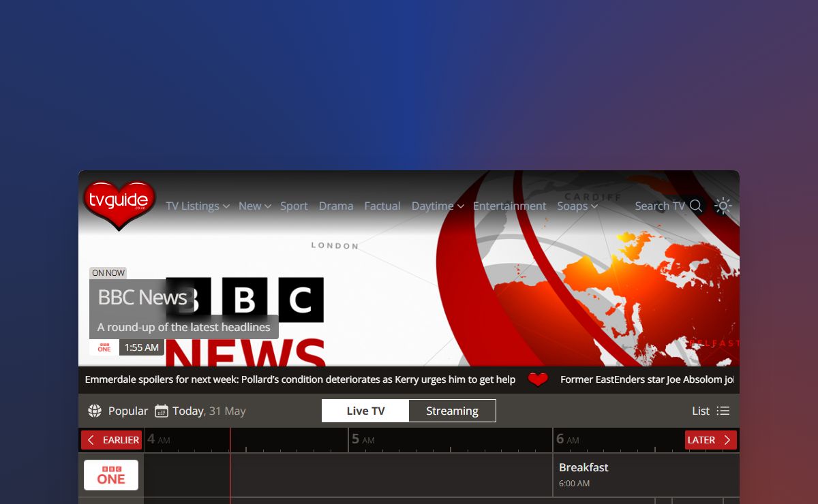
Task: Click the List view lines icon
Action: click(x=723, y=411)
